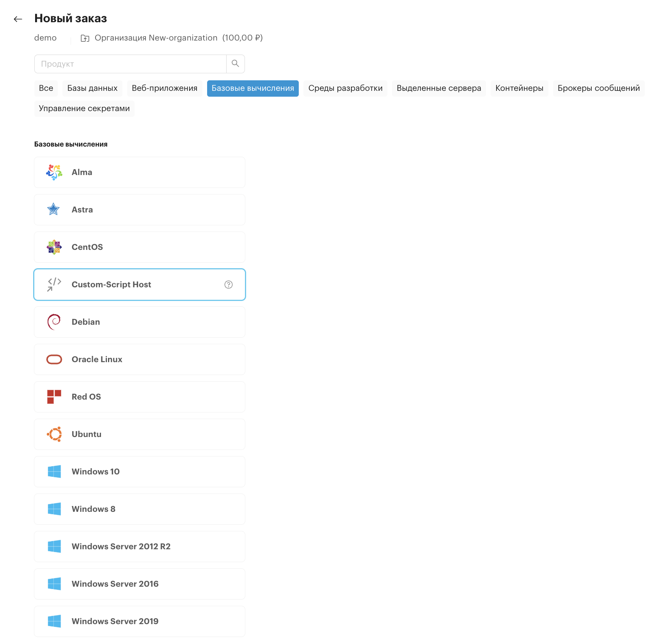Order the Oracle Linux product
The image size is (658, 644).
[x=140, y=359]
